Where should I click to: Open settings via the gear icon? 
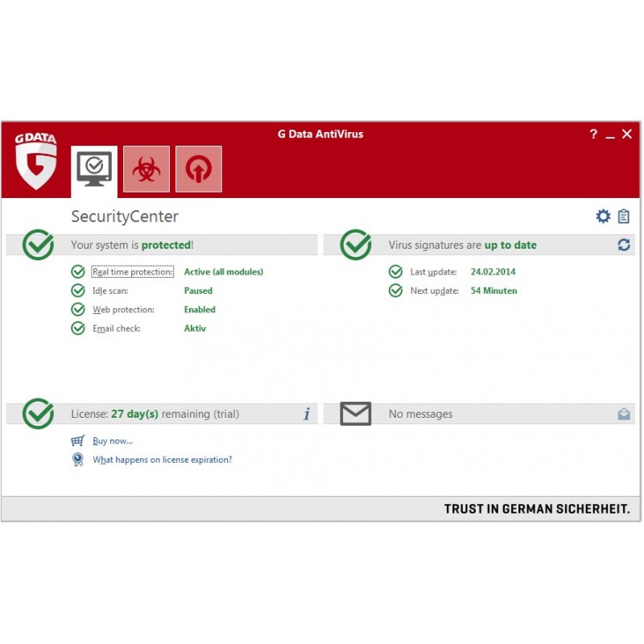coord(603,217)
